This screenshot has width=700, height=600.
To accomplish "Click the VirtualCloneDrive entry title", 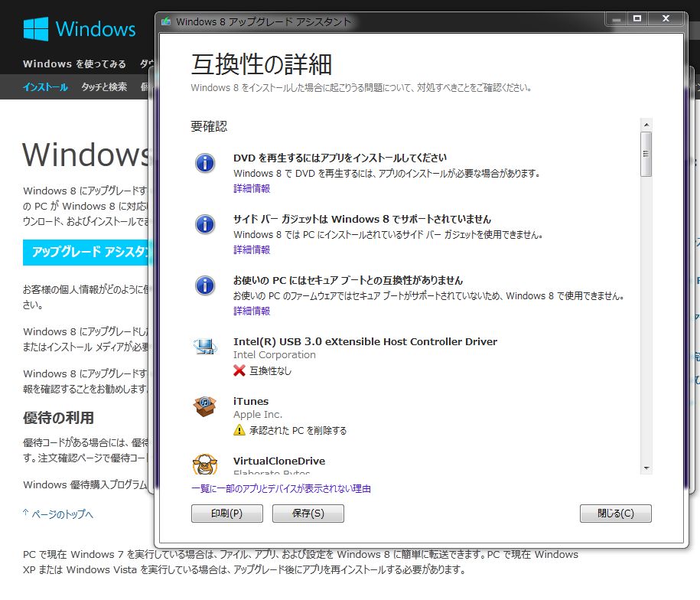I will (279, 461).
